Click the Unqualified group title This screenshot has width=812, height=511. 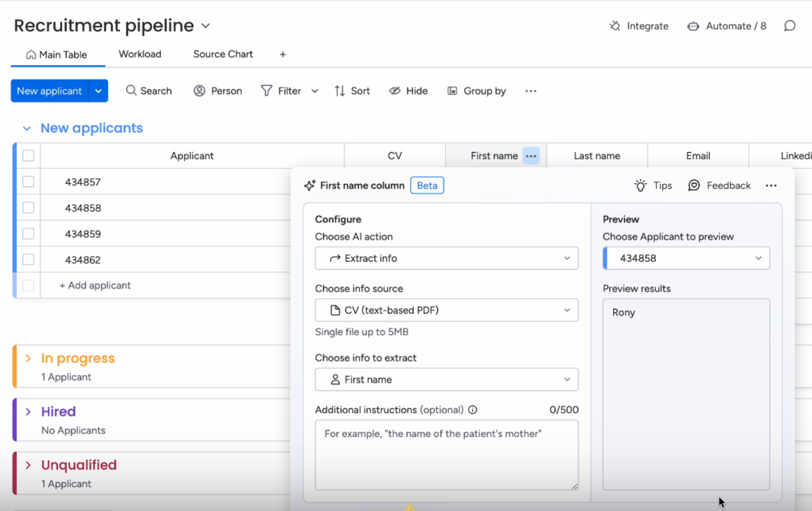click(x=79, y=465)
